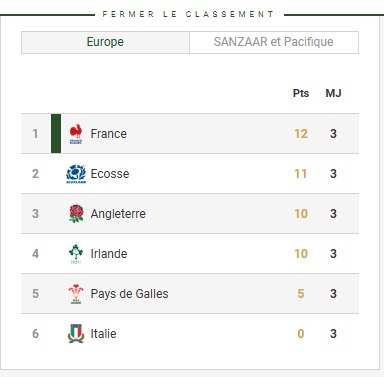Open the Irlande team entry
Viewport: 384px width, 377px height.
[109, 254]
